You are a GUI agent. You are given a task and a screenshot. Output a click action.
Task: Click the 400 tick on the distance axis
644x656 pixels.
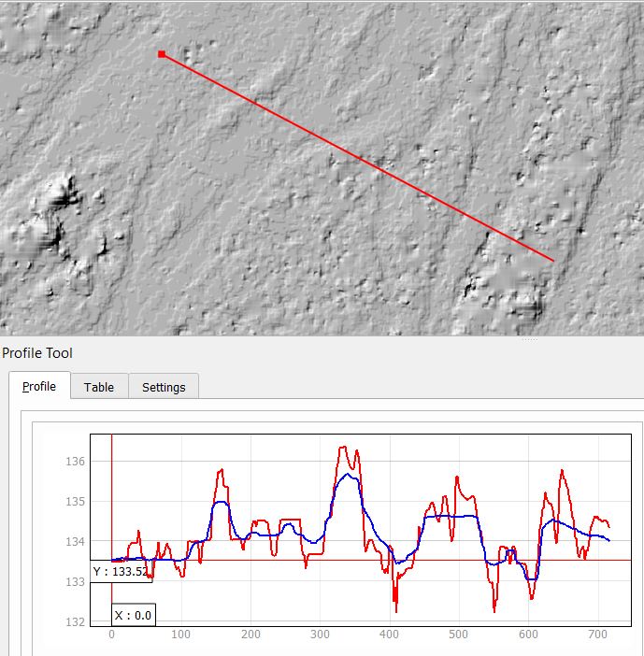pyautogui.click(x=389, y=635)
